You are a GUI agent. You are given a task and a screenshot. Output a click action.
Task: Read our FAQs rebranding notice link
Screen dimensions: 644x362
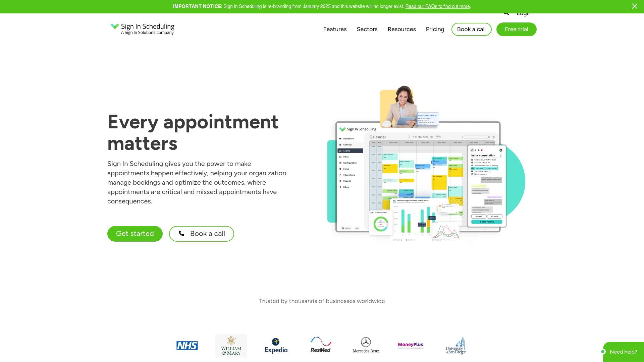tap(437, 6)
